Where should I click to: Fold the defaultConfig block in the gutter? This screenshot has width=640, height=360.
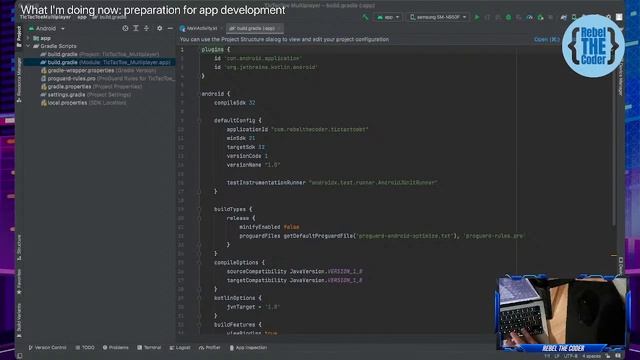pos(199,120)
